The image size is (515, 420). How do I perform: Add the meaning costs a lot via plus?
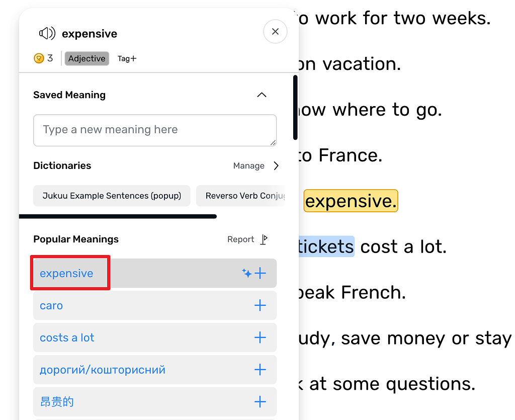[261, 338]
